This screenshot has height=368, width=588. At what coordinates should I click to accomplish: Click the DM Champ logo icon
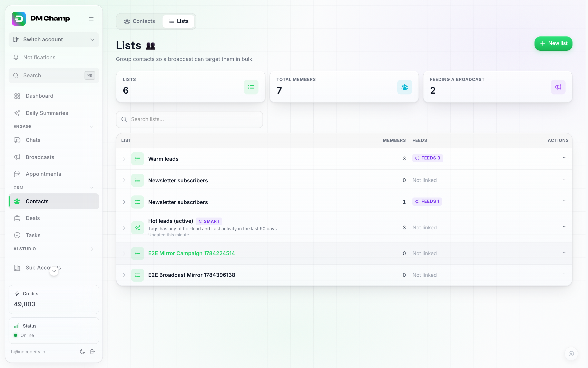19,19
